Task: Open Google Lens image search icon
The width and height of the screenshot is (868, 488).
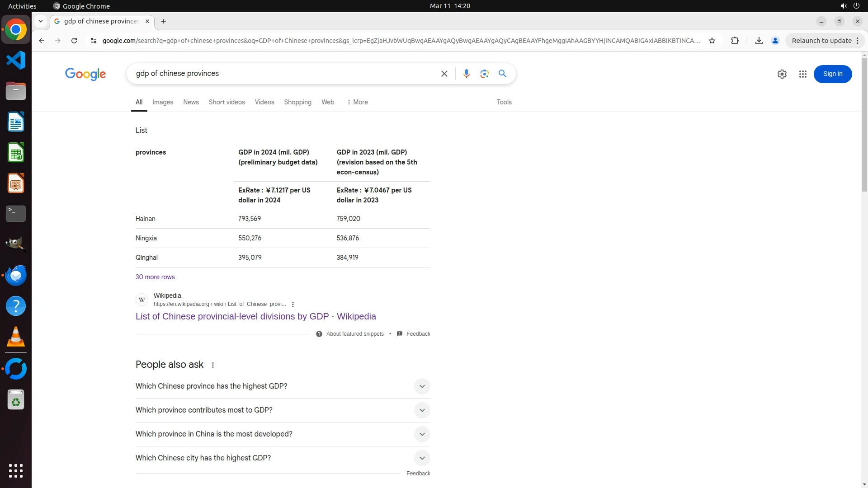Action: pos(484,74)
